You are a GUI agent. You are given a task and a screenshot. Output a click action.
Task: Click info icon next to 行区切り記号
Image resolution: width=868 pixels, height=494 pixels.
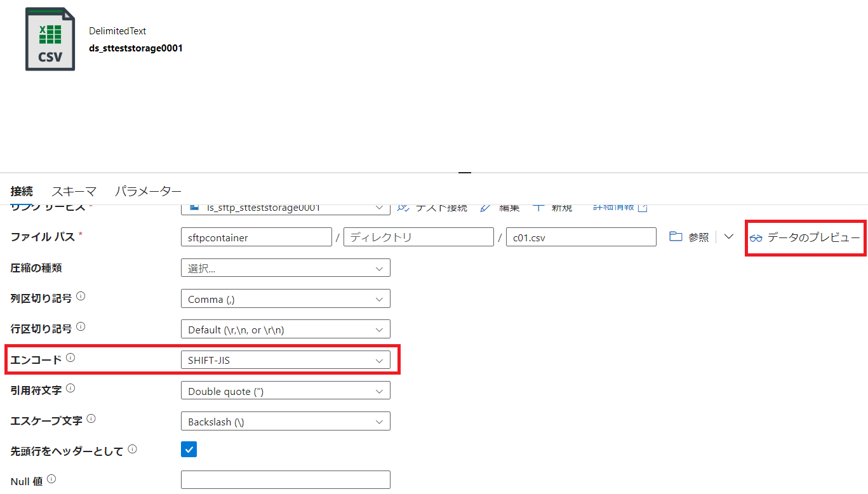tap(81, 327)
